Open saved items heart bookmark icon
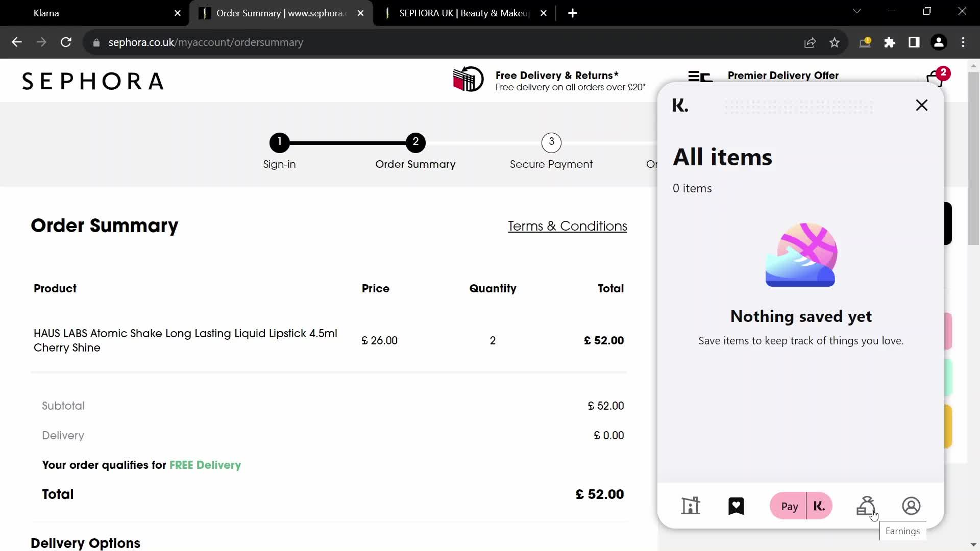 [x=736, y=506]
